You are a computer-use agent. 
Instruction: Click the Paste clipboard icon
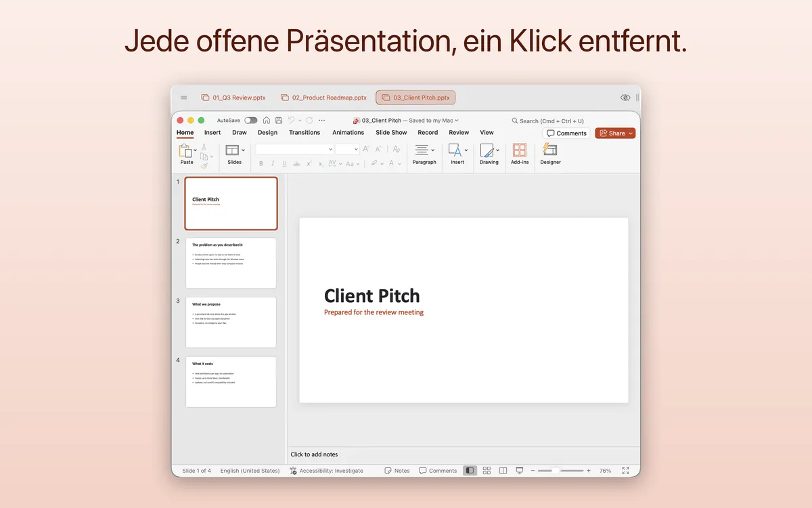185,150
